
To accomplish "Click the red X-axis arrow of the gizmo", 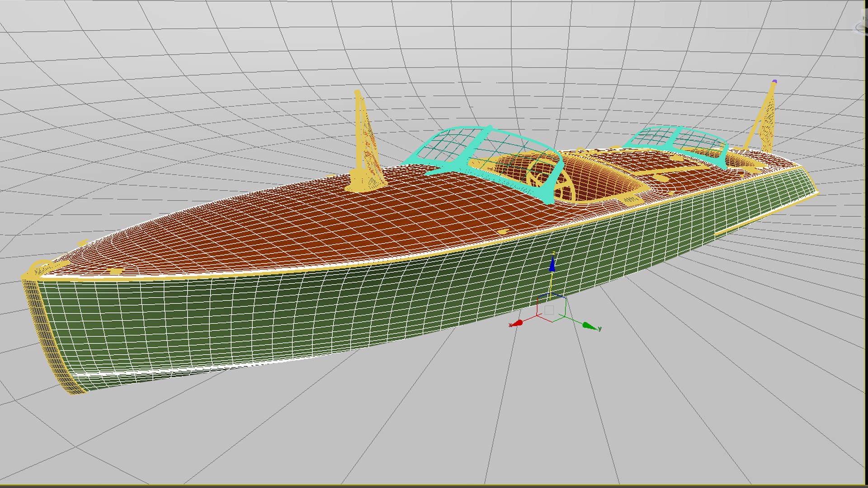I will point(517,323).
